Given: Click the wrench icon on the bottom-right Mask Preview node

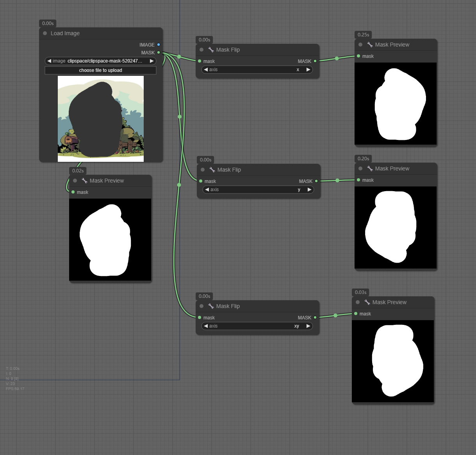Looking at the screenshot, I should (367, 302).
